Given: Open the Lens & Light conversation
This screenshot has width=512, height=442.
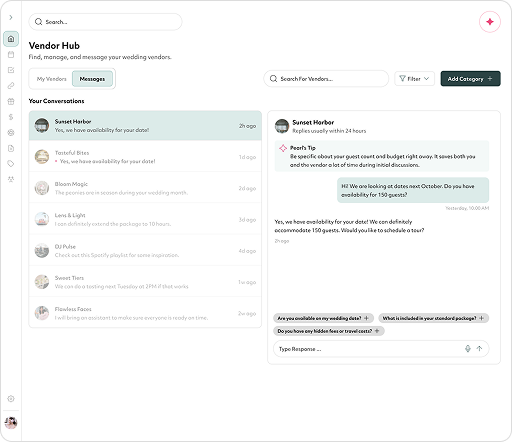Looking at the screenshot, I should click(x=145, y=219).
